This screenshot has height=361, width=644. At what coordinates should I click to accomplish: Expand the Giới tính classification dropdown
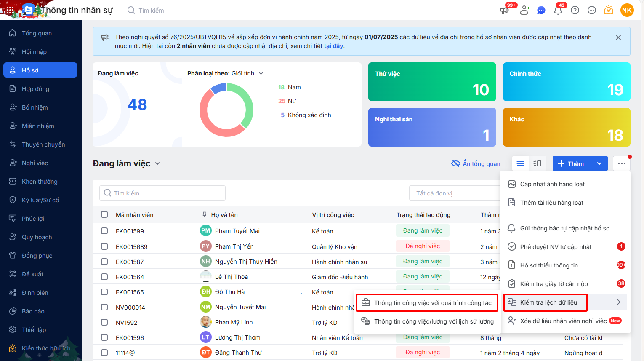tap(261, 73)
